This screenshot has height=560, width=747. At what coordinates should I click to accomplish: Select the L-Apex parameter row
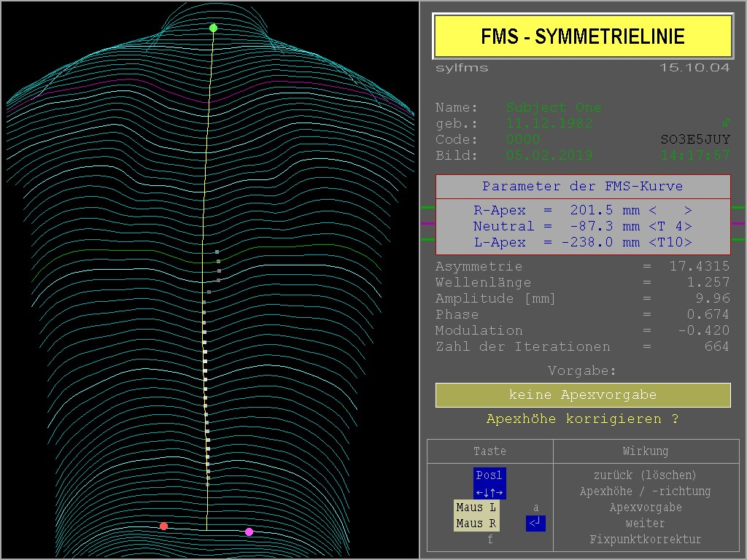582,242
